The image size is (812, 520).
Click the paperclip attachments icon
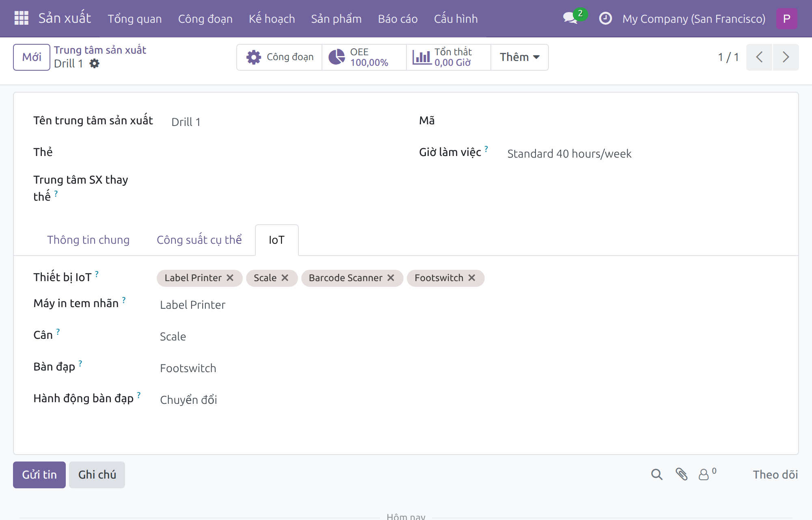[x=681, y=474]
